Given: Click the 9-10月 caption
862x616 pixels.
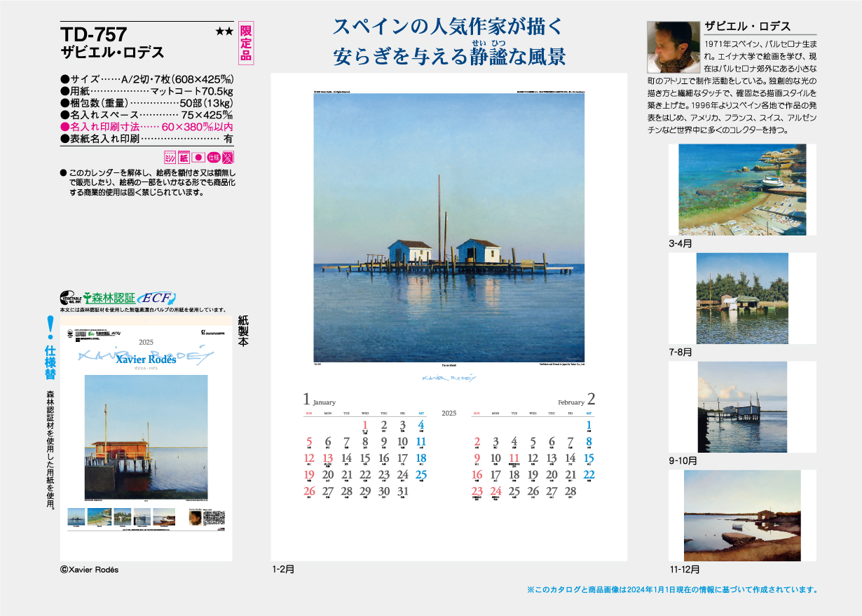Looking at the screenshot, I should [x=683, y=461].
